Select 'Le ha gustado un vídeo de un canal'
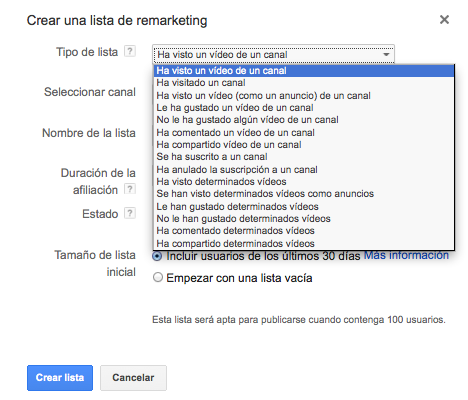This screenshot has width=468, height=400. click(x=304, y=108)
